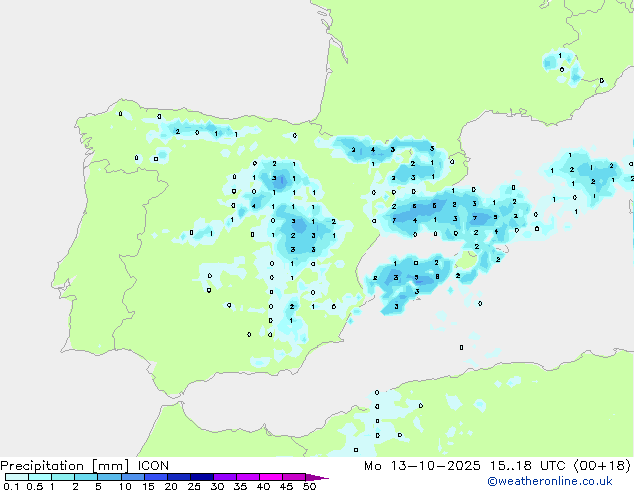This screenshot has height=490, width=634.
Task: Click the 40–45 mm bright magenta swatch
Action: (271, 477)
